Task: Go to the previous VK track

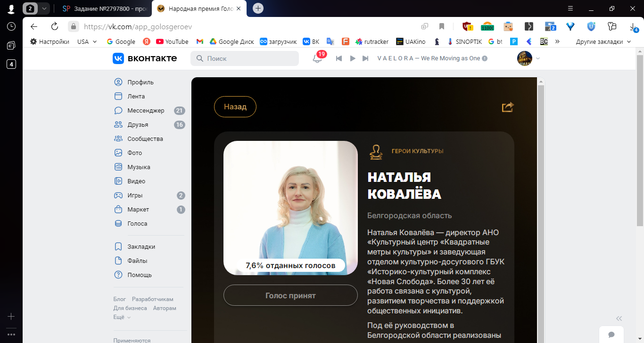Action: pos(339,58)
